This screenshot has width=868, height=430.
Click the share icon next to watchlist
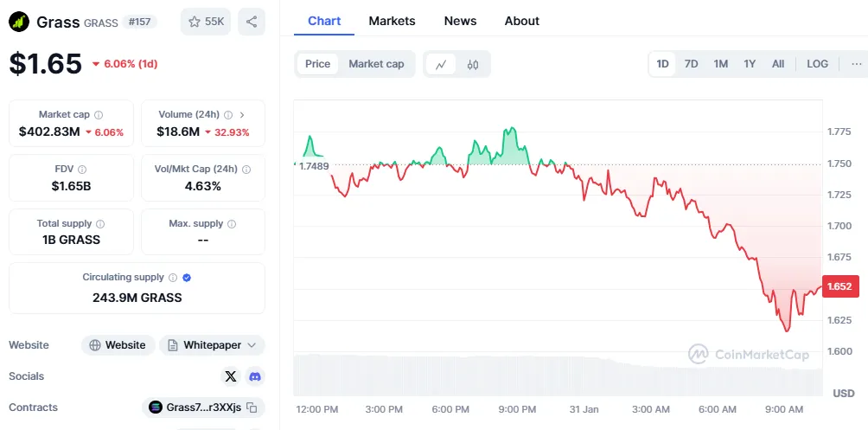coord(252,22)
